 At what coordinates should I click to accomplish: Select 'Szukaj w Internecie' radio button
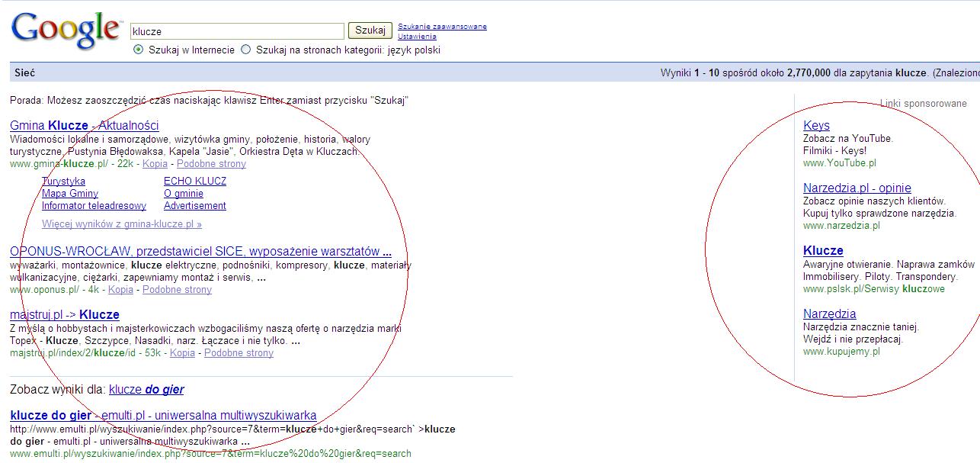[x=138, y=50]
